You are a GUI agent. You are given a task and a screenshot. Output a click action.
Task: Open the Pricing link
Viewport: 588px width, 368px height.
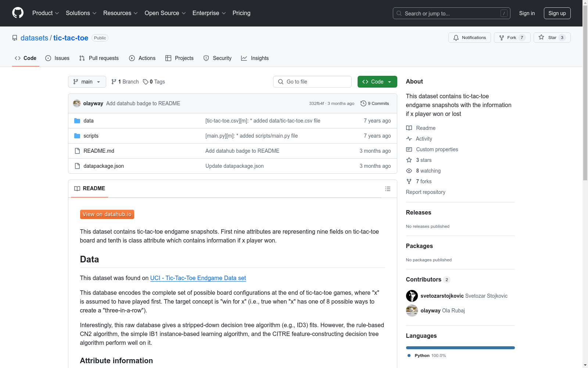click(241, 13)
